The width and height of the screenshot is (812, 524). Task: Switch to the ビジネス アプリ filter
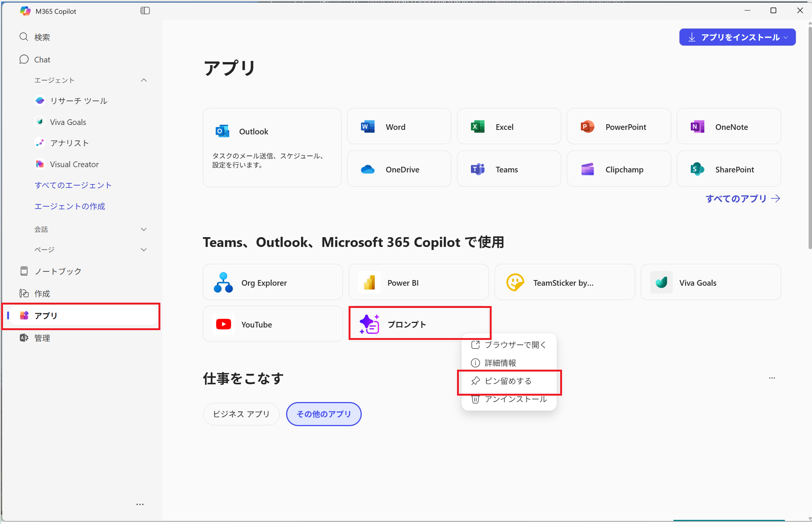(241, 414)
